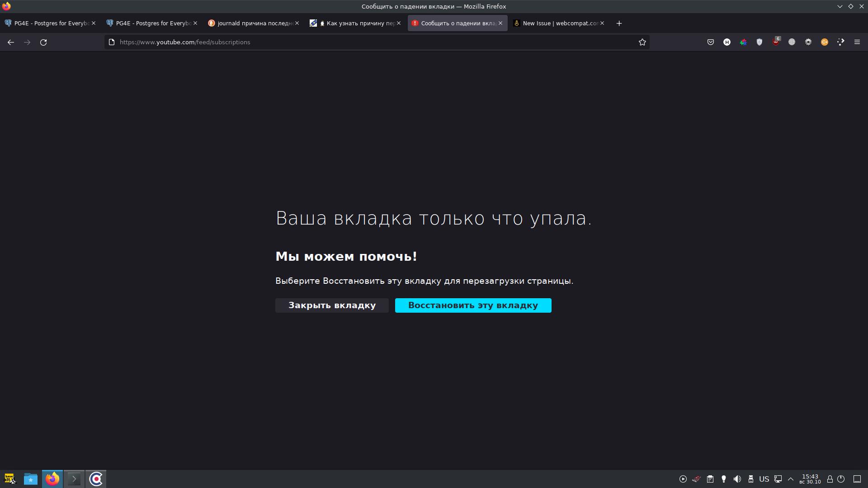Viewport: 868px width, 488px height.
Task: Open the terminal from the taskbar
Action: pos(74,479)
